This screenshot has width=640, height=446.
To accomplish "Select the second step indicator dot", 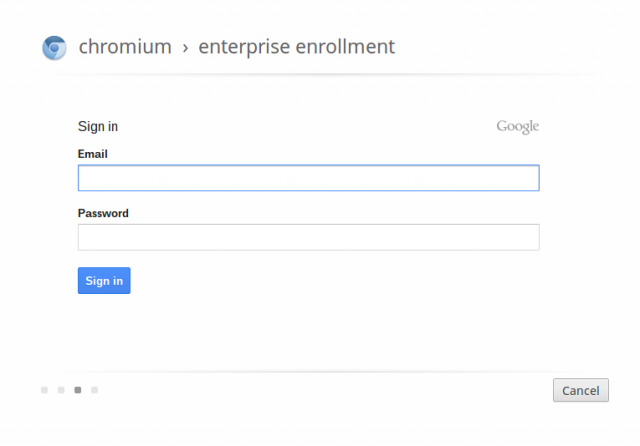I will pos(61,390).
